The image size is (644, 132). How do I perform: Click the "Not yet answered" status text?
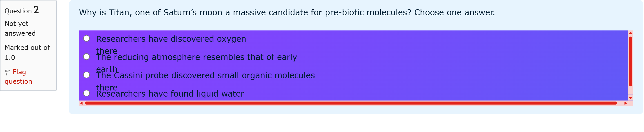pyautogui.click(x=20, y=28)
